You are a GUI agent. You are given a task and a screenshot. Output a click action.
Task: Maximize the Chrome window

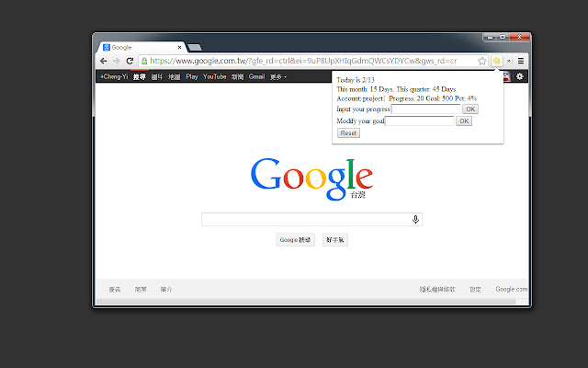click(503, 37)
